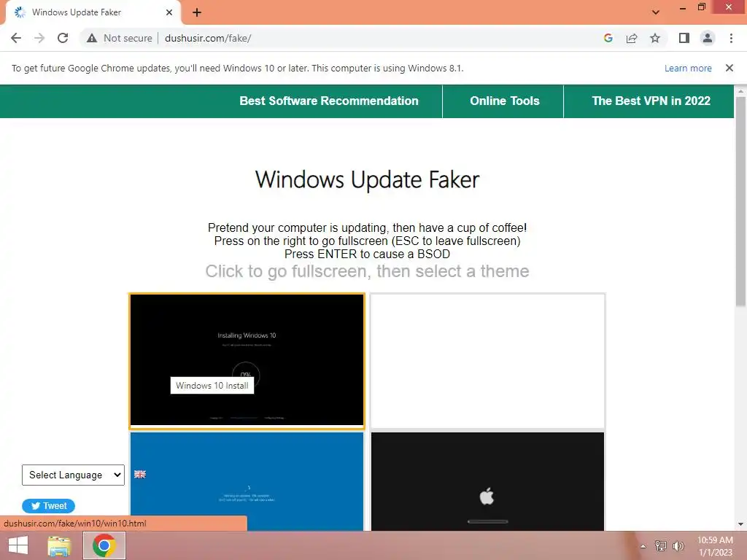Open the network tray icon

point(661,545)
